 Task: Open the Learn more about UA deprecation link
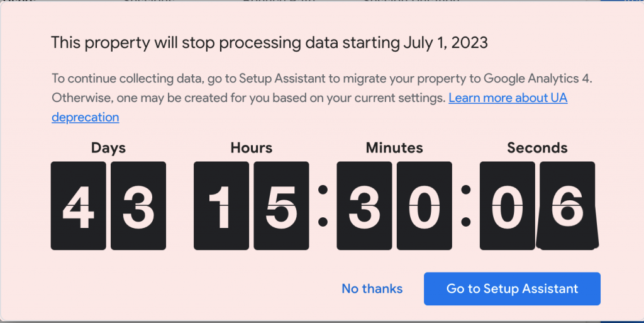pyautogui.click(x=508, y=98)
